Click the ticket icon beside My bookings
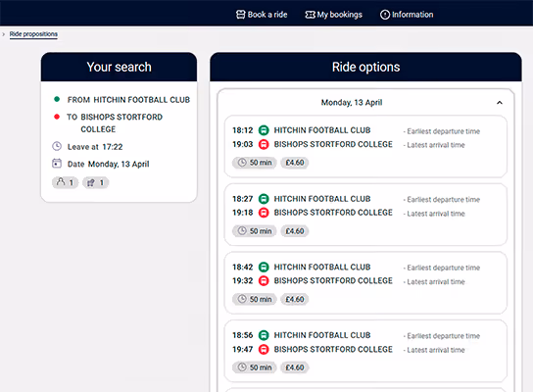The image size is (533, 392). pos(310,15)
